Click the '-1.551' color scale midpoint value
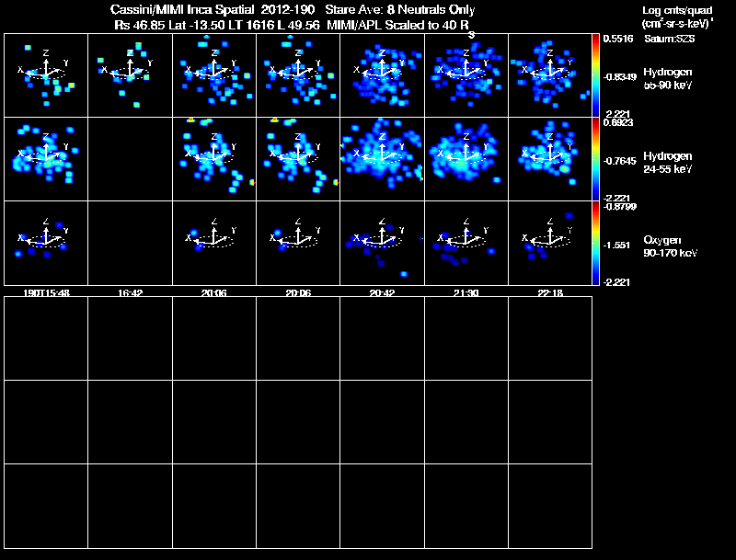 pyautogui.click(x=616, y=245)
